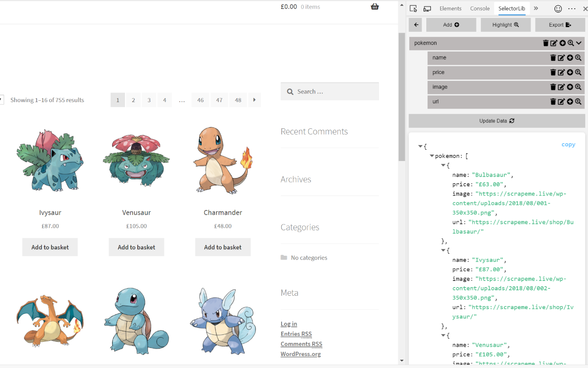Open results page 46
The image size is (588, 368).
click(x=200, y=100)
